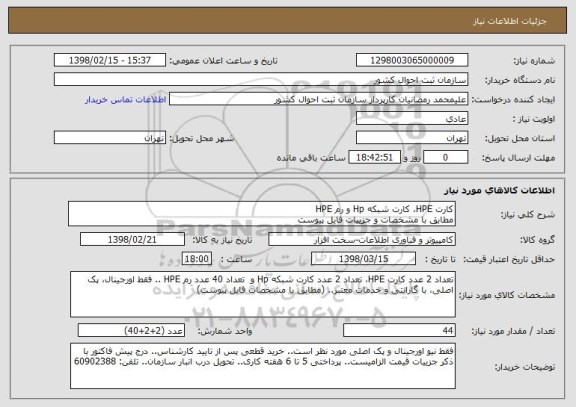Click the quantity field showing 44
The image size is (576, 407).
[399, 330]
